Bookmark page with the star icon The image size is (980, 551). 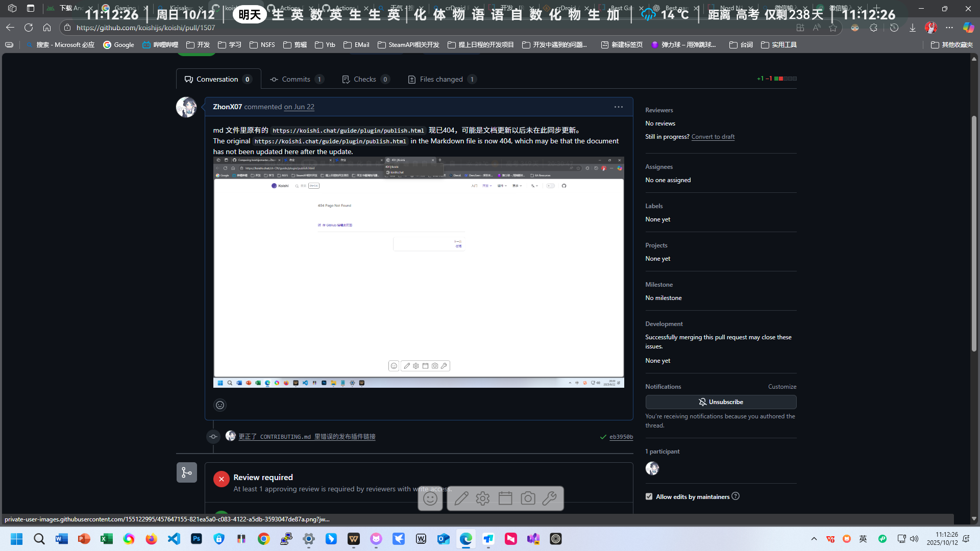[833, 28]
